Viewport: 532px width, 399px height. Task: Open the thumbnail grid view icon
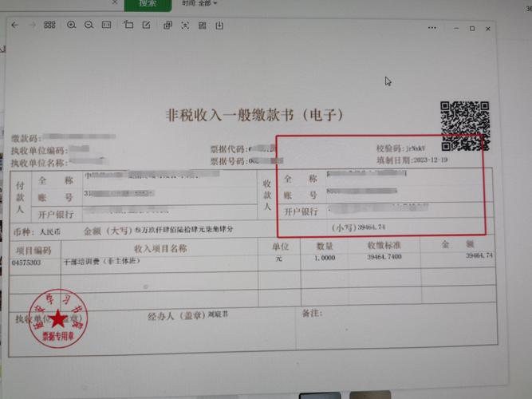(x=49, y=25)
